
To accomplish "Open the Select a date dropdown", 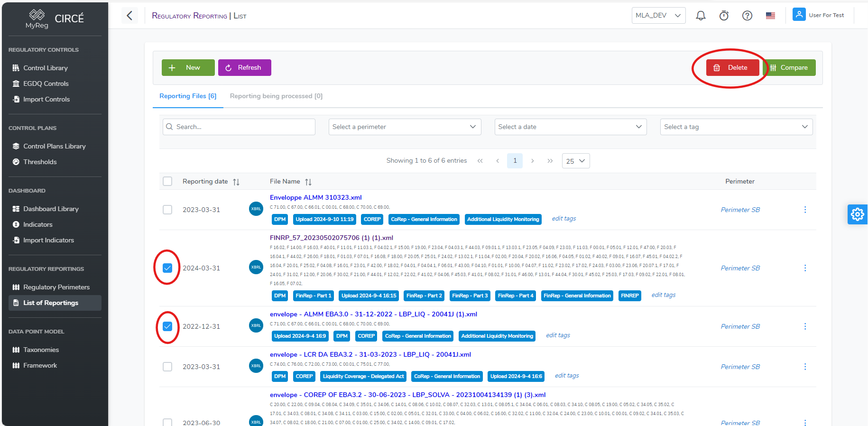I will [x=570, y=127].
